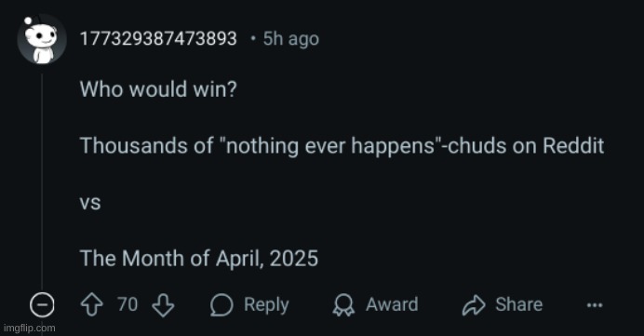This screenshot has width=644, height=336.
Task: Open the Snoo avatar profile picture
Action: pos(42,39)
